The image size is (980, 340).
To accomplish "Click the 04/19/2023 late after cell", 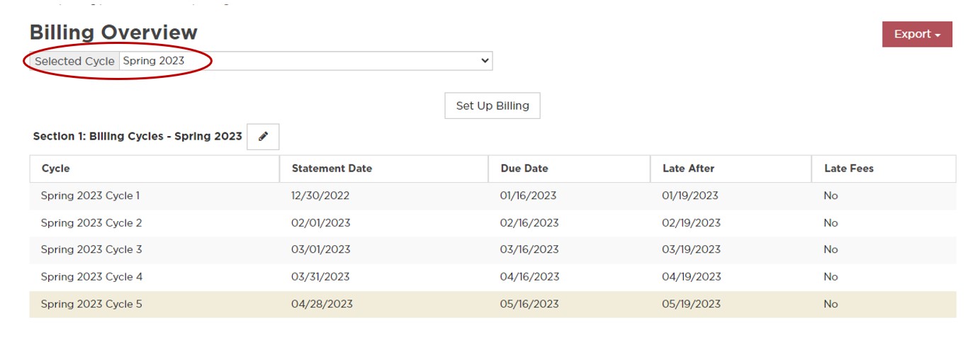I will [691, 277].
